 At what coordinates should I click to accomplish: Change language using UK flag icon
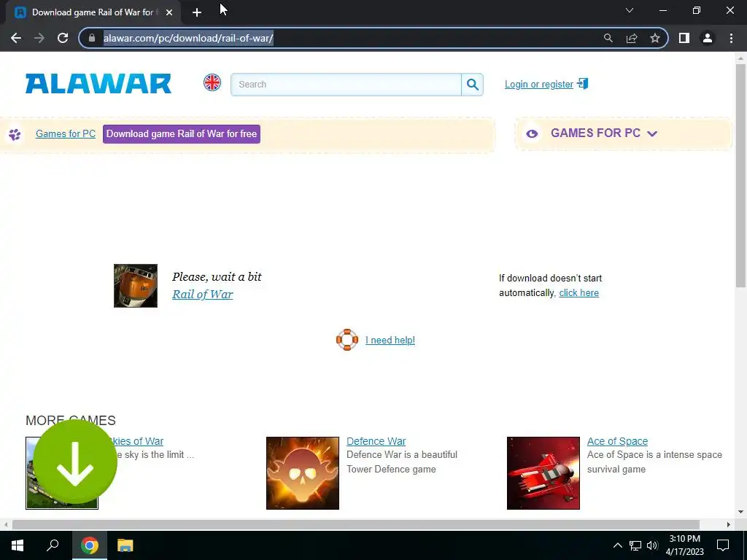[212, 82]
